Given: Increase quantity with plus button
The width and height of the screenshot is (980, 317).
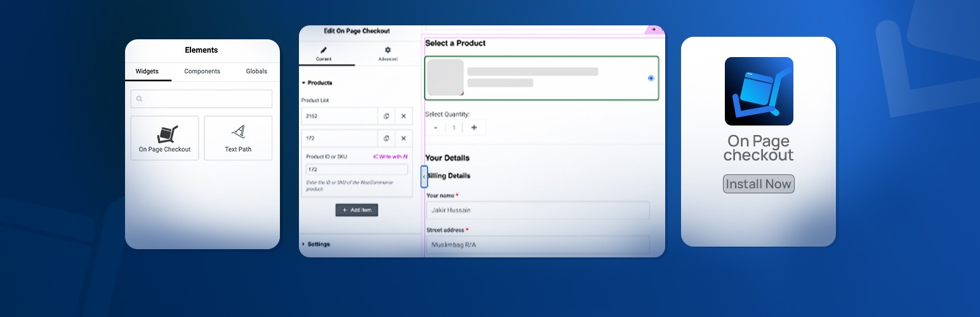Looking at the screenshot, I should 473,127.
